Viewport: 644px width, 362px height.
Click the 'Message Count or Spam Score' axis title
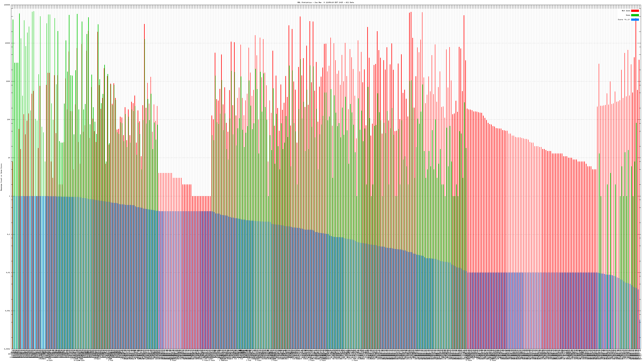pos(1,177)
